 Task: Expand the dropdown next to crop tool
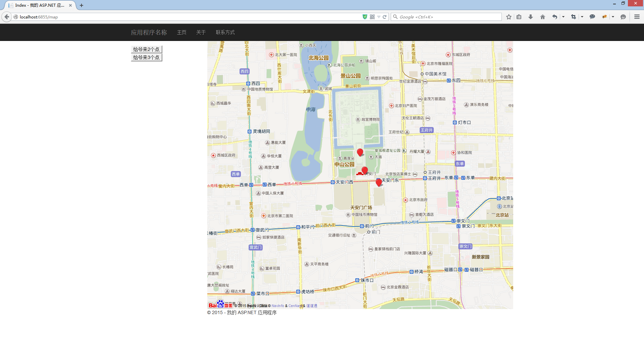click(x=582, y=17)
